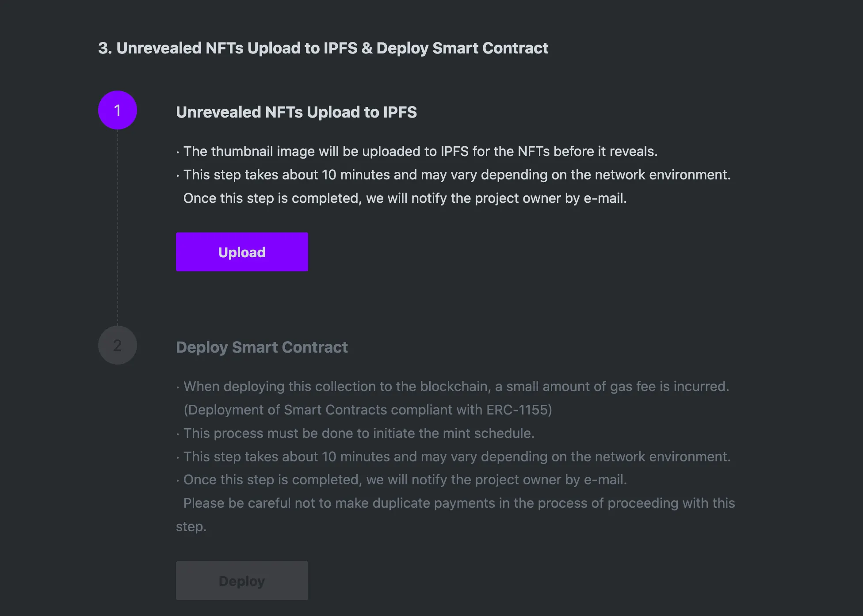Click the 'Deploy Smart Contract' step title

[x=262, y=347]
